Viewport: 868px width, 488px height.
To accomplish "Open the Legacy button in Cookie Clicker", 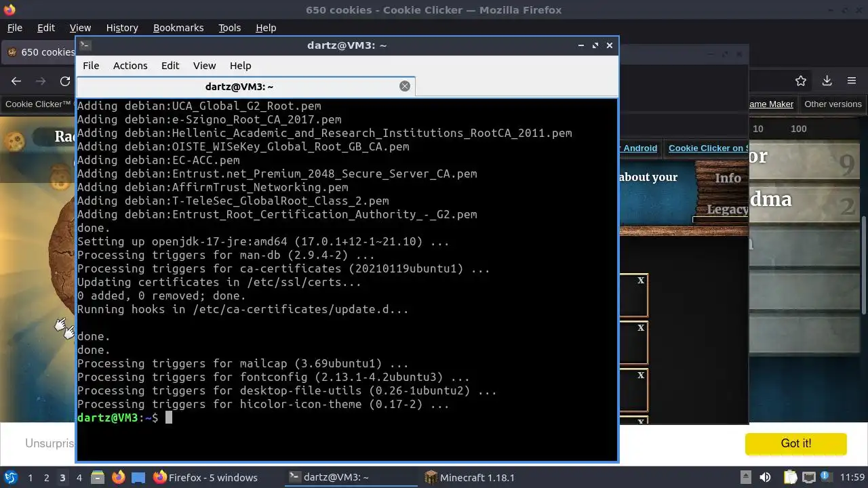I will tap(727, 209).
